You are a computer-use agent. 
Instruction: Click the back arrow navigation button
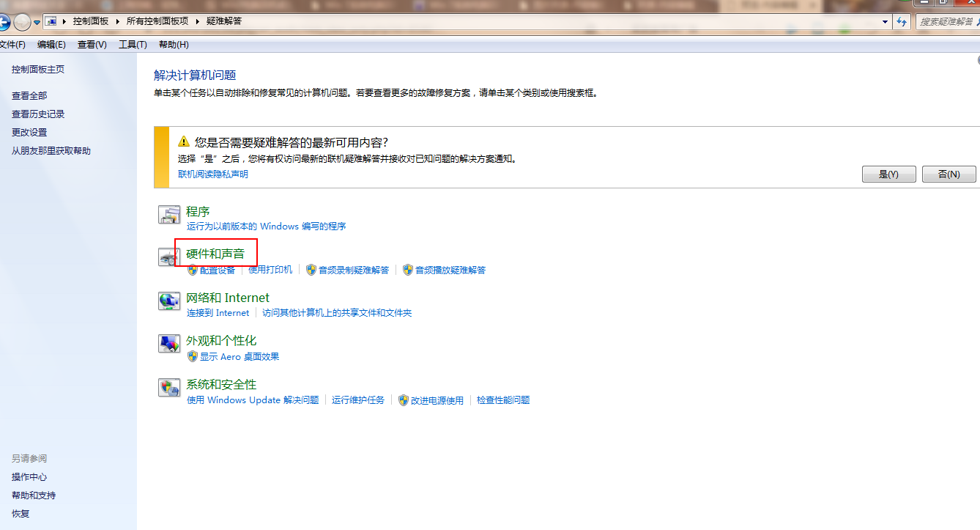click(x=3, y=22)
